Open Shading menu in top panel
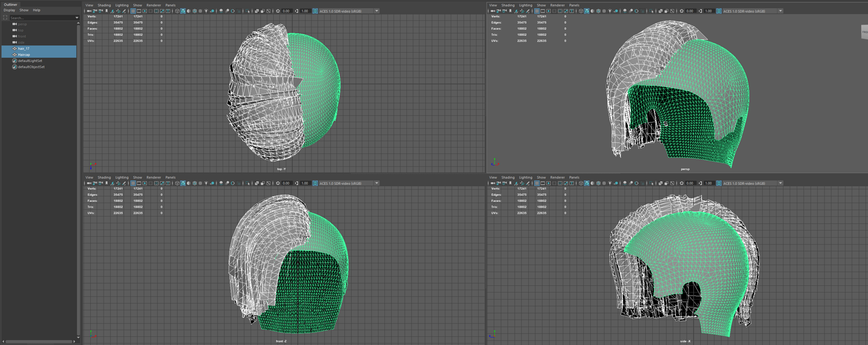Image resolution: width=868 pixels, height=345 pixels. (104, 5)
